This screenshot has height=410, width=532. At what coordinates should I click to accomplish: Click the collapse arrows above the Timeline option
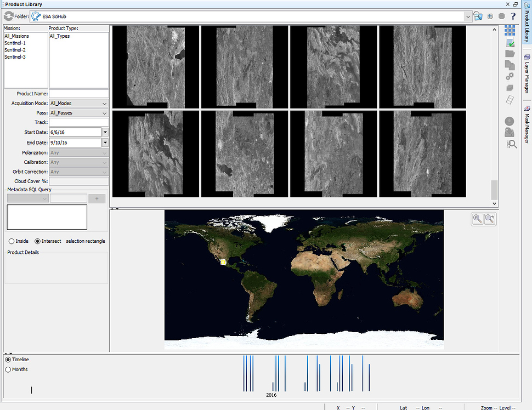8,354
